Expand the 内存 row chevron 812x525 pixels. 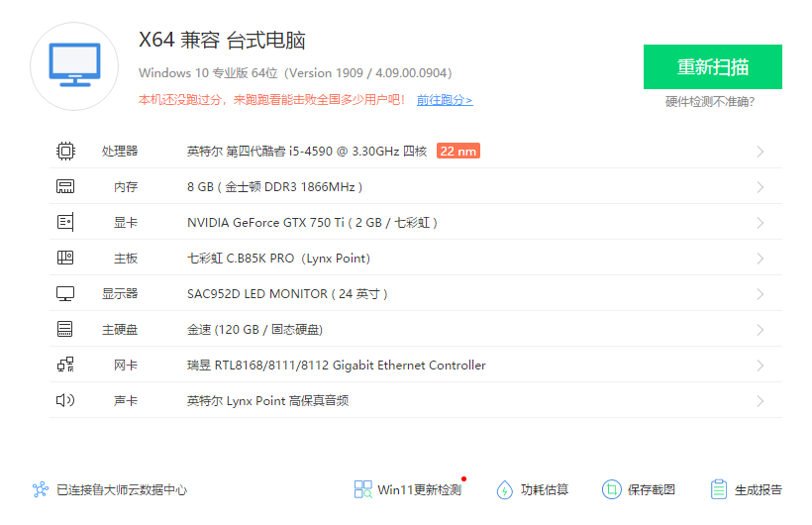[x=761, y=187]
